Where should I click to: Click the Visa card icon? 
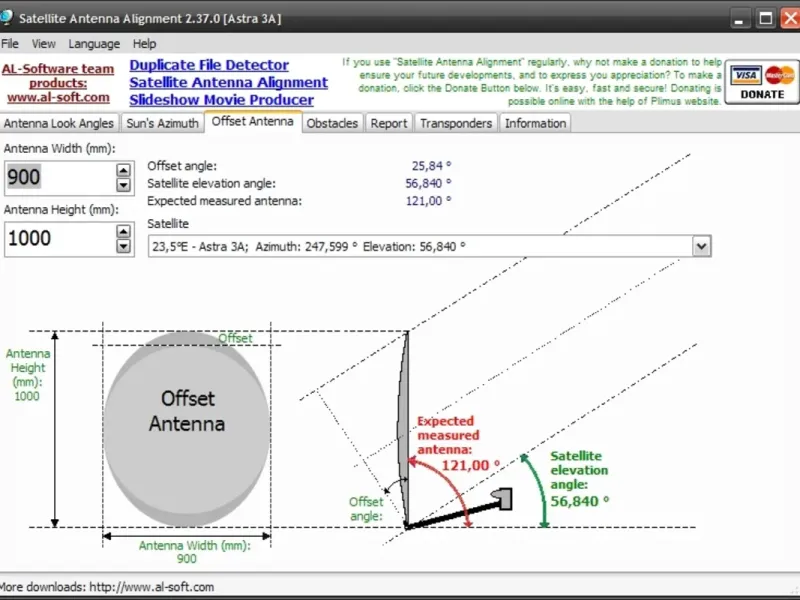pos(745,76)
